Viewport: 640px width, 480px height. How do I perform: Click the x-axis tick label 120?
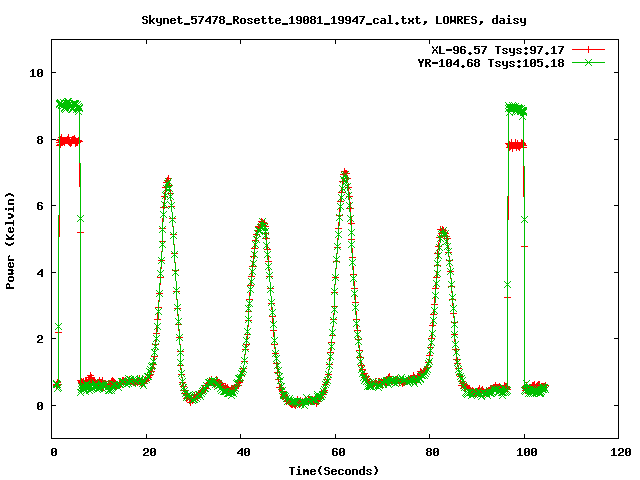tap(621, 452)
